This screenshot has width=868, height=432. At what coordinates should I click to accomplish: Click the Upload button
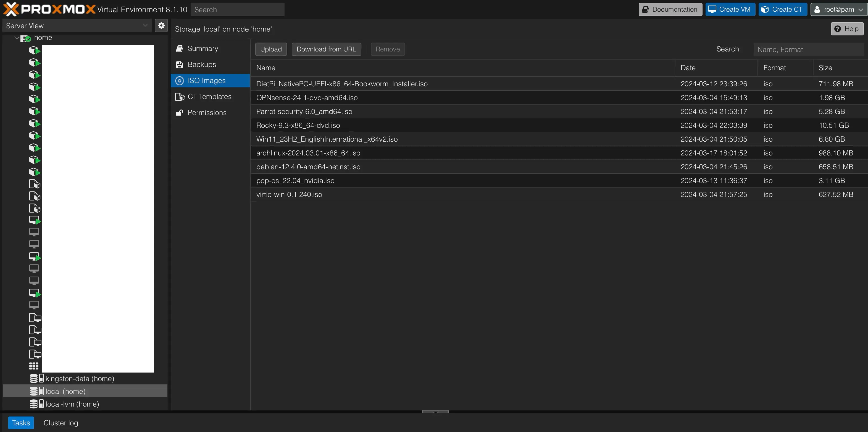(271, 49)
